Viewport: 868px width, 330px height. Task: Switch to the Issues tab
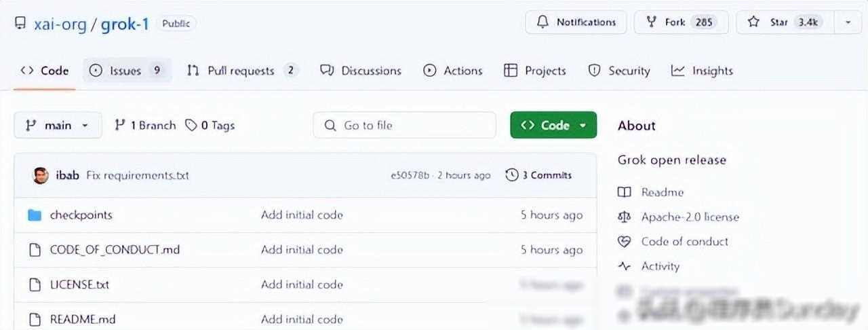127,71
